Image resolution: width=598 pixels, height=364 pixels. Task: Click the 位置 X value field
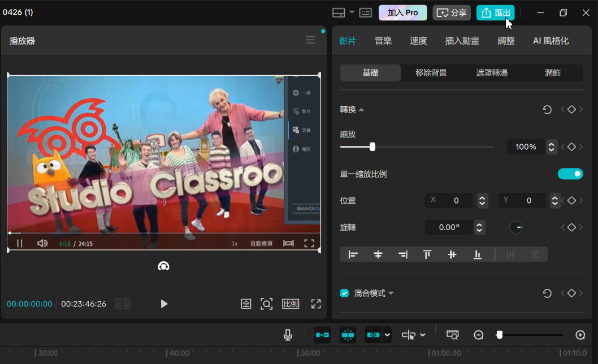click(x=449, y=200)
